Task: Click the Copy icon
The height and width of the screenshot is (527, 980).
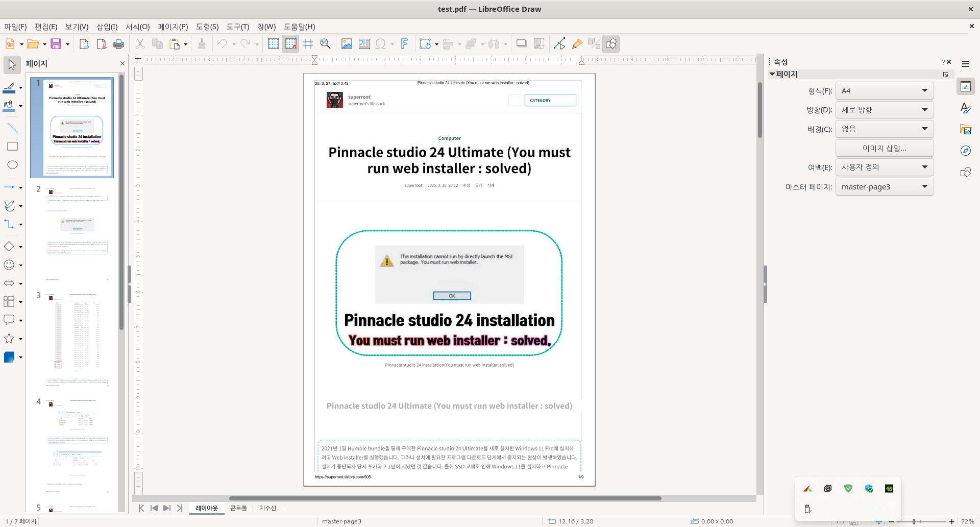Action: click(157, 44)
